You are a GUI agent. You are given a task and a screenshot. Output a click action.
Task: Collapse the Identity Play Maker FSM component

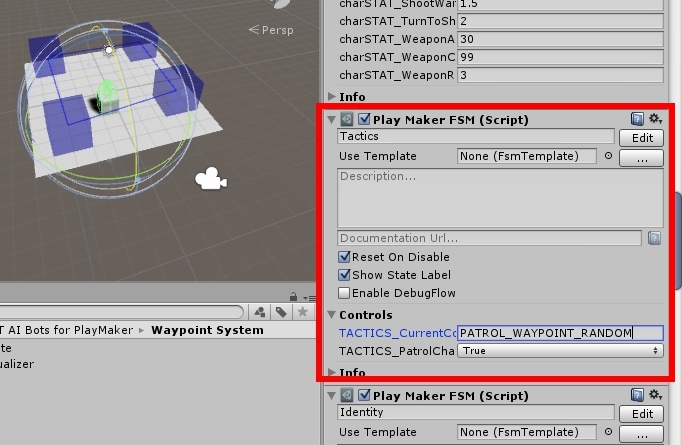click(331, 395)
